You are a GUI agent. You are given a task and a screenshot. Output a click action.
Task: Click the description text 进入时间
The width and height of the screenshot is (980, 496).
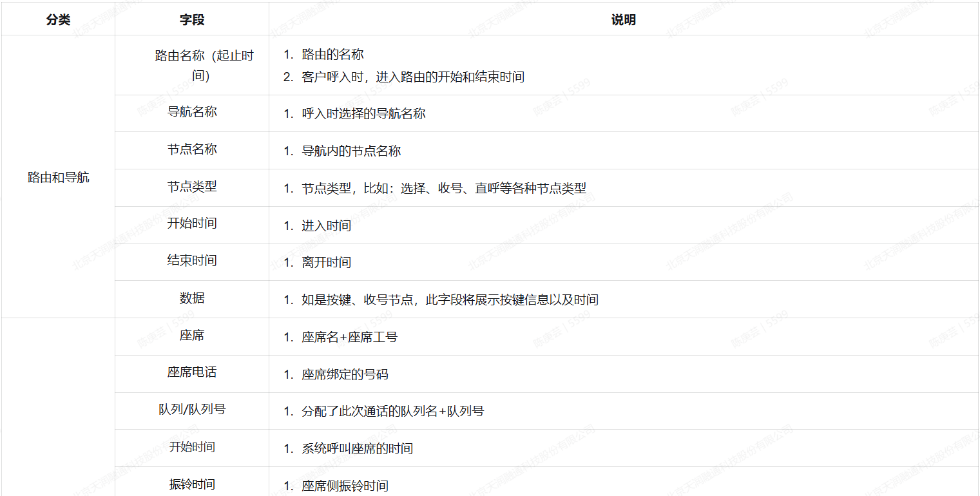(326, 225)
